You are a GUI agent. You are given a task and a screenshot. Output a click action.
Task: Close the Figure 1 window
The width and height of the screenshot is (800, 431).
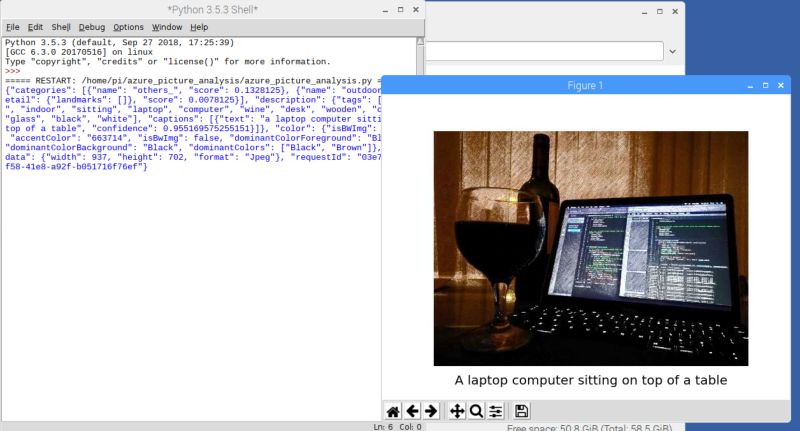(x=781, y=86)
